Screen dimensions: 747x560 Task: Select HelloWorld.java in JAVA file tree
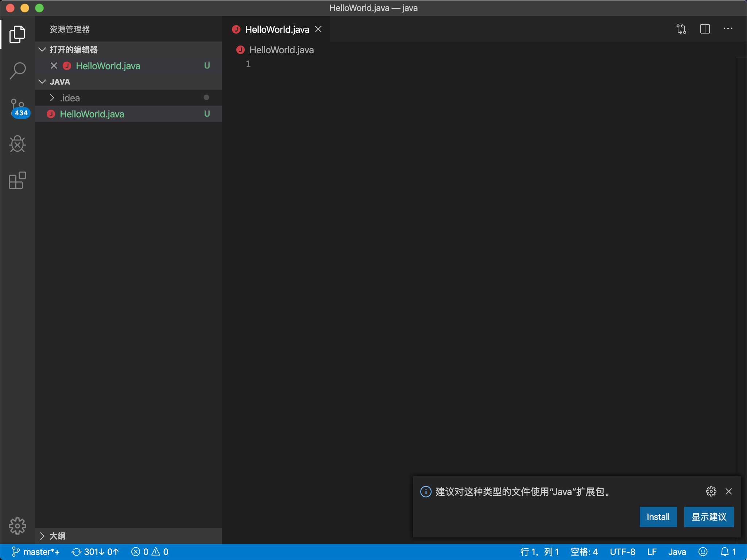(128, 114)
